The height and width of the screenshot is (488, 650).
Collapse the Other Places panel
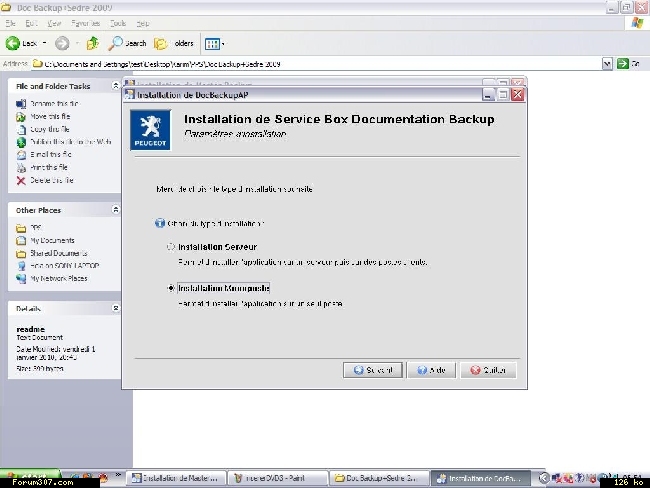pyautogui.click(x=116, y=210)
